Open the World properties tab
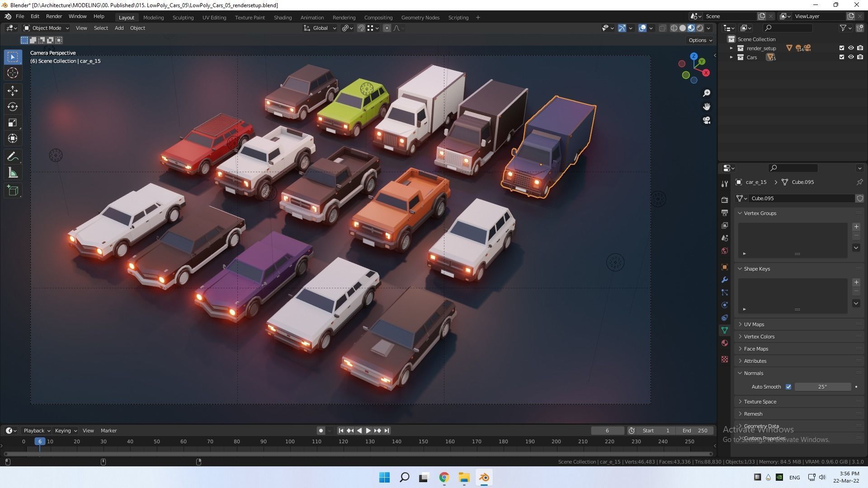The height and width of the screenshot is (488, 868). (725, 251)
